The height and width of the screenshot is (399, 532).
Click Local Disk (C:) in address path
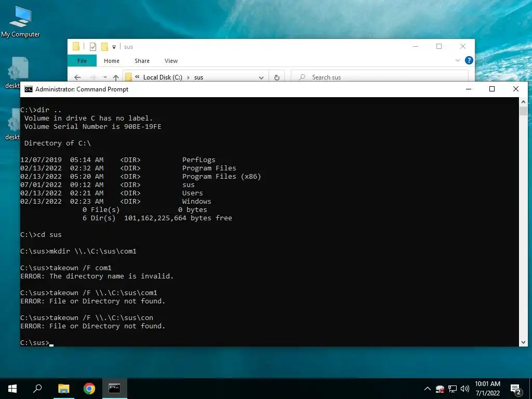click(163, 77)
